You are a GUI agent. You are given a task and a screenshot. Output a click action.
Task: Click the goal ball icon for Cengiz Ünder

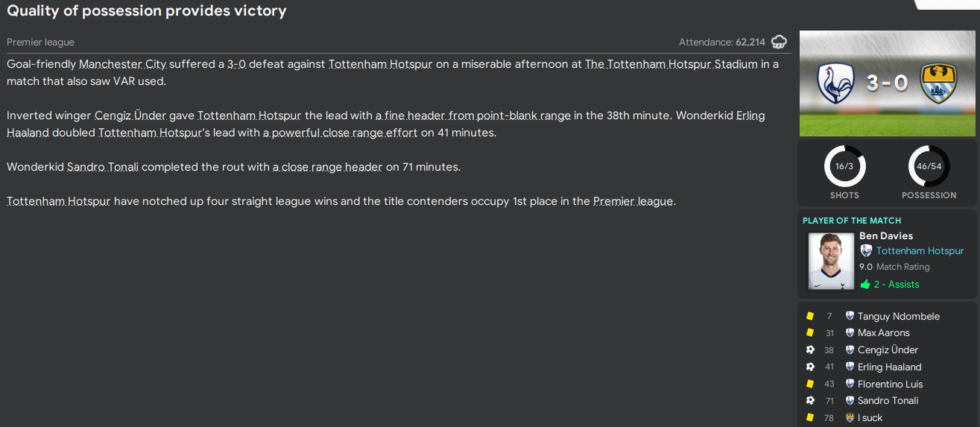pos(810,349)
